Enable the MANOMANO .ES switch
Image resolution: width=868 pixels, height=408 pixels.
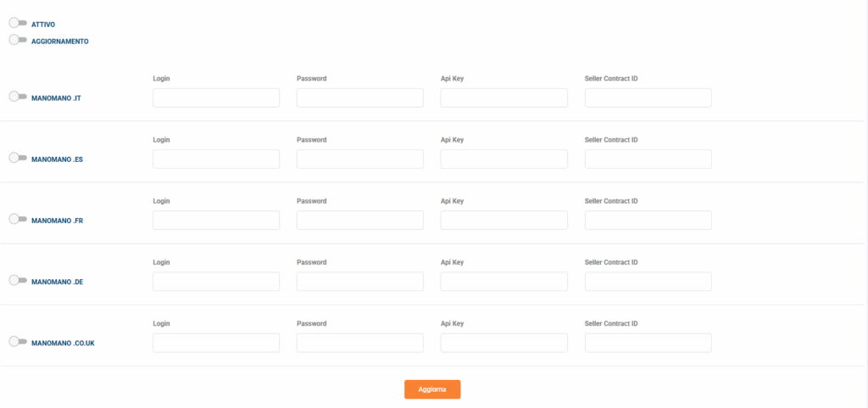19,158
